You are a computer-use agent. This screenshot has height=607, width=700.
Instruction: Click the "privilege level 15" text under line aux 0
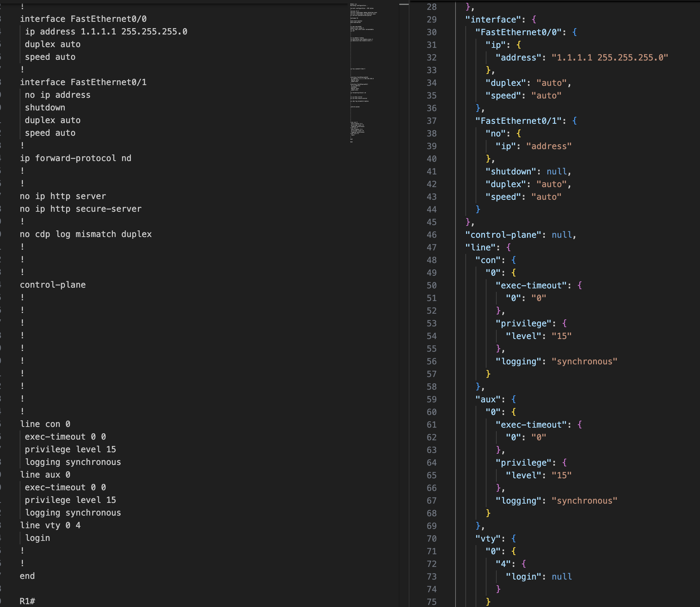click(70, 500)
